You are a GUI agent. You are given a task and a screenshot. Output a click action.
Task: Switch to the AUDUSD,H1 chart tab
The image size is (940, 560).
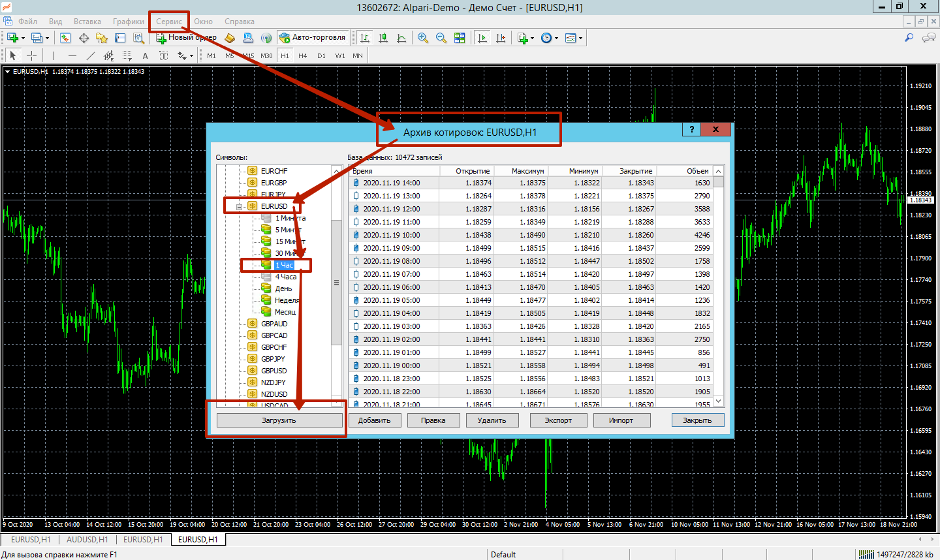pyautogui.click(x=87, y=540)
